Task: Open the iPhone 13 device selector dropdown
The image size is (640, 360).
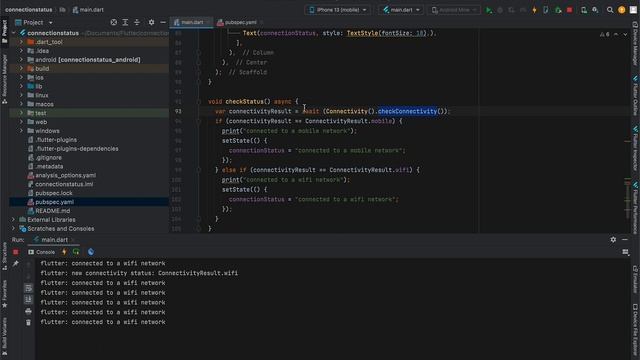Action: click(338, 10)
